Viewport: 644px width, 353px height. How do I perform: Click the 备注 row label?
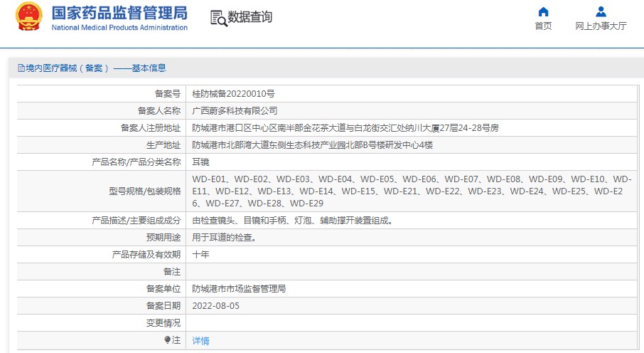pos(172,272)
